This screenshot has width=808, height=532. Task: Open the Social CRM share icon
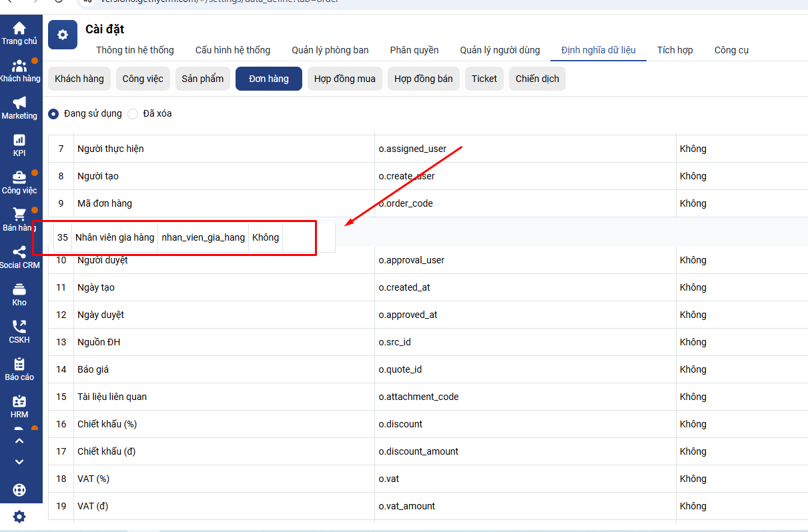(19, 252)
